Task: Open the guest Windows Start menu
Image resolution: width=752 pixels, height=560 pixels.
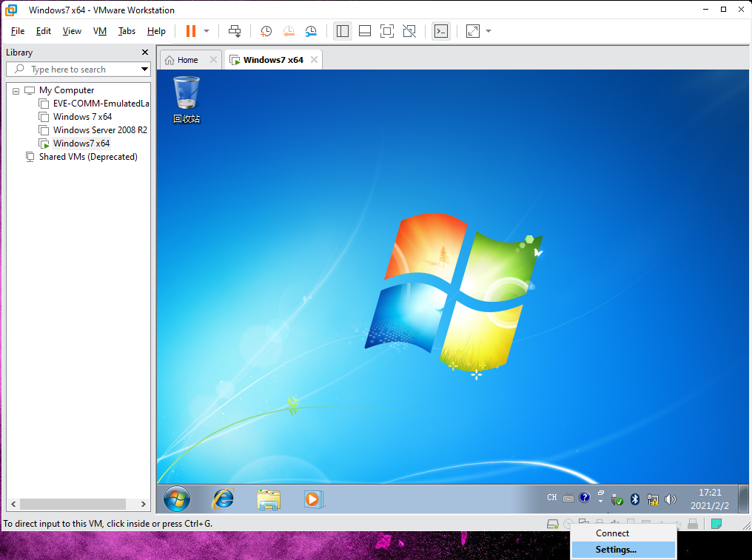Action: click(177, 499)
